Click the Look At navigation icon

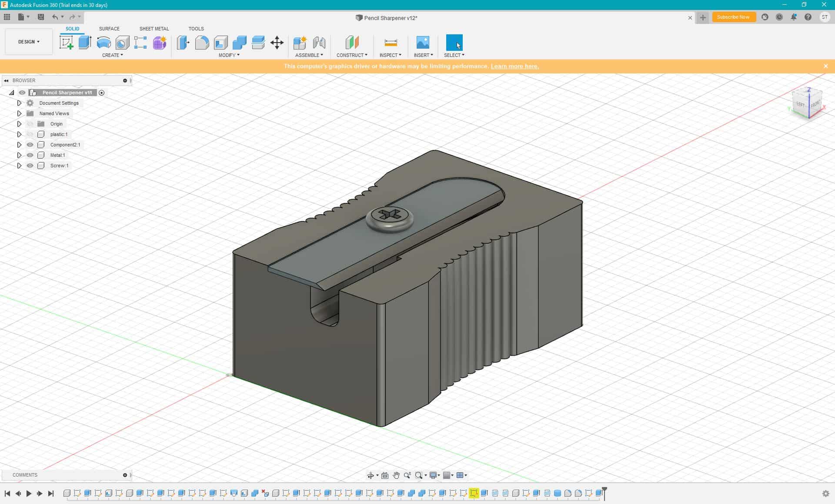tap(385, 475)
